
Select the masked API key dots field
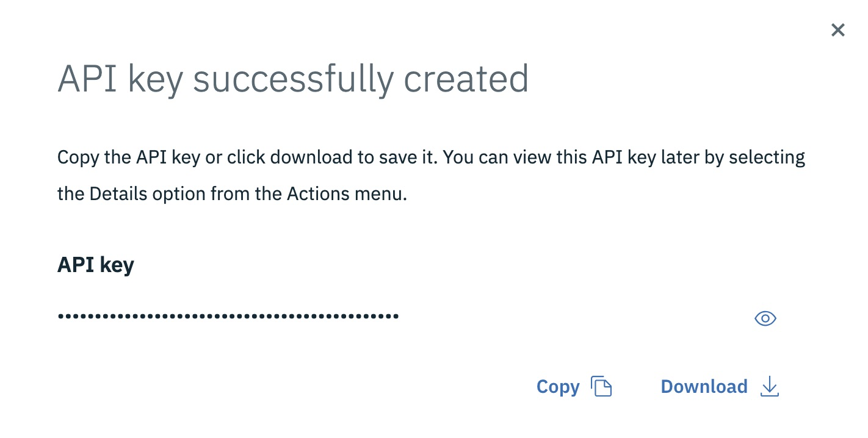click(x=228, y=316)
